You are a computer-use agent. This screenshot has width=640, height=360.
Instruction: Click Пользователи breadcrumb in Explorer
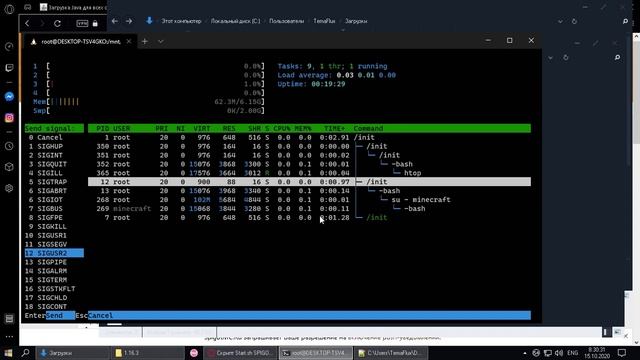pyautogui.click(x=287, y=21)
